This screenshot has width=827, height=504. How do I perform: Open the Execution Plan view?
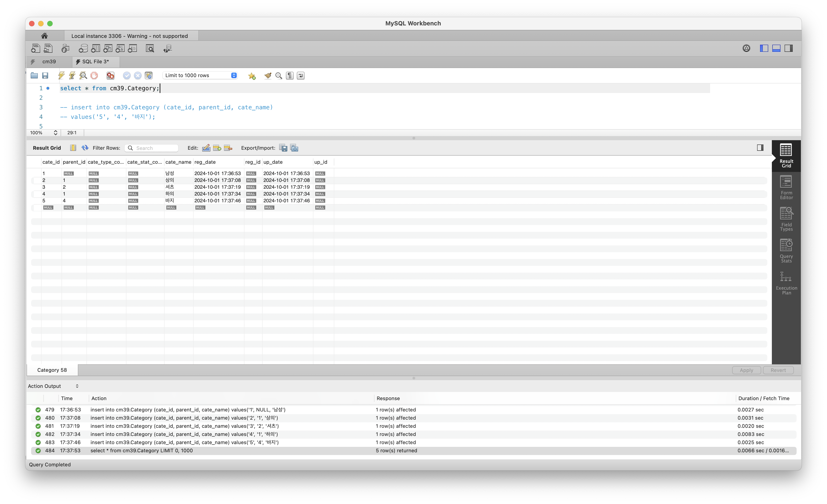[x=786, y=283]
